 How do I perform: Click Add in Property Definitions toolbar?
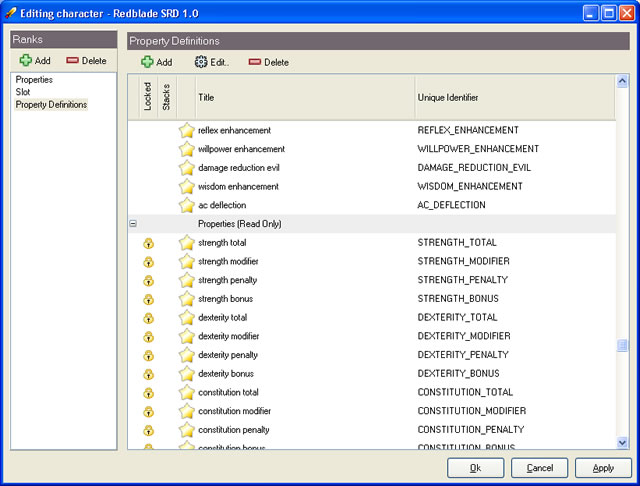(157, 62)
